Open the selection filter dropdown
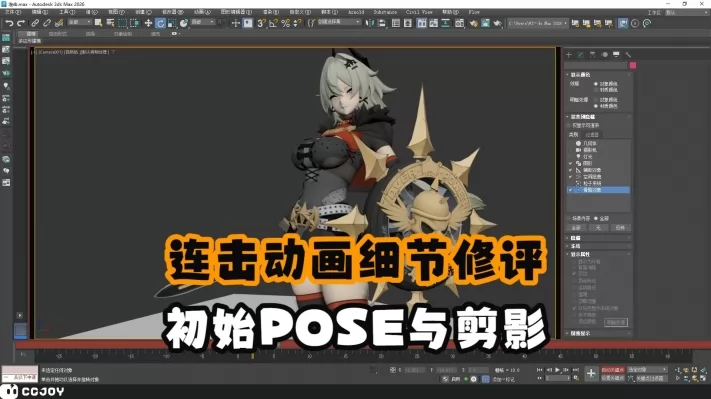 [79, 22]
